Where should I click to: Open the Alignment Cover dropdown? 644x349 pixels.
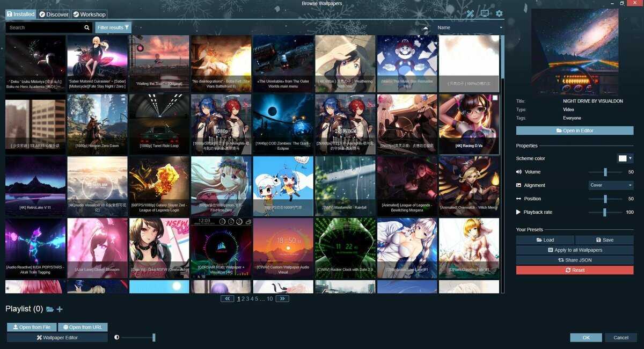[611, 185]
